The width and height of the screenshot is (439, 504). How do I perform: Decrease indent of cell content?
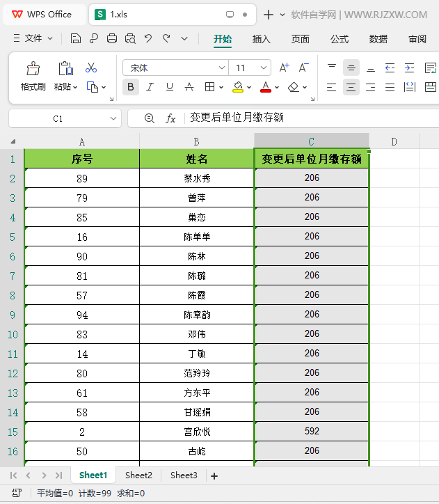pos(390,68)
